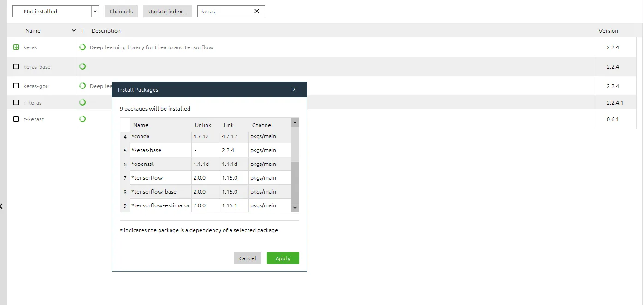Click the Channels button
The image size is (644, 305).
click(x=121, y=11)
